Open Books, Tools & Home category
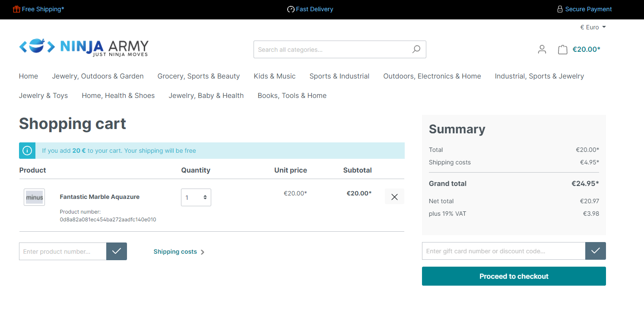The width and height of the screenshot is (644, 318). click(x=292, y=95)
